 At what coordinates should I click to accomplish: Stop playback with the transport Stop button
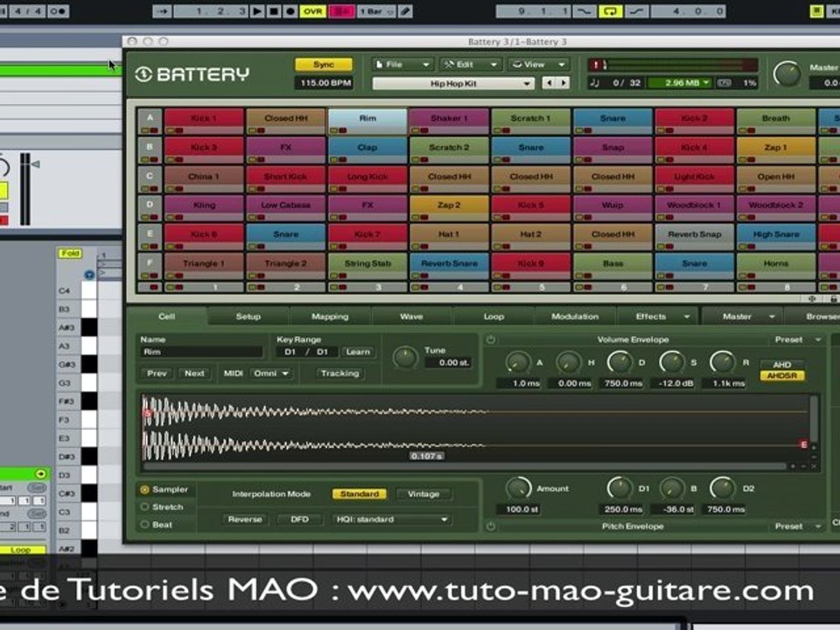[x=274, y=11]
